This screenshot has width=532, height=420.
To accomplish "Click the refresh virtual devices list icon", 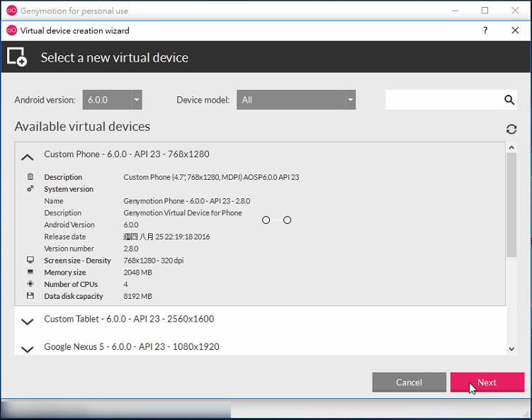I will 511,129.
